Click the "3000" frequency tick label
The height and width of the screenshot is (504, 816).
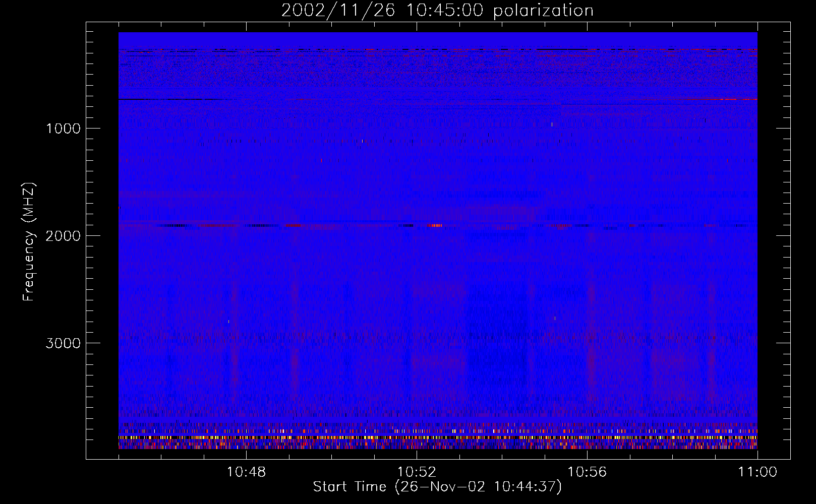coord(63,343)
